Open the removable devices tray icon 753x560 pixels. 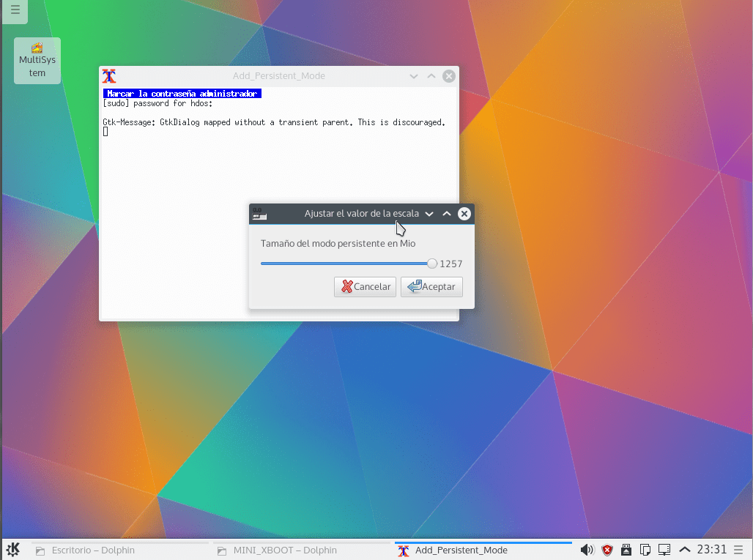tap(626, 550)
